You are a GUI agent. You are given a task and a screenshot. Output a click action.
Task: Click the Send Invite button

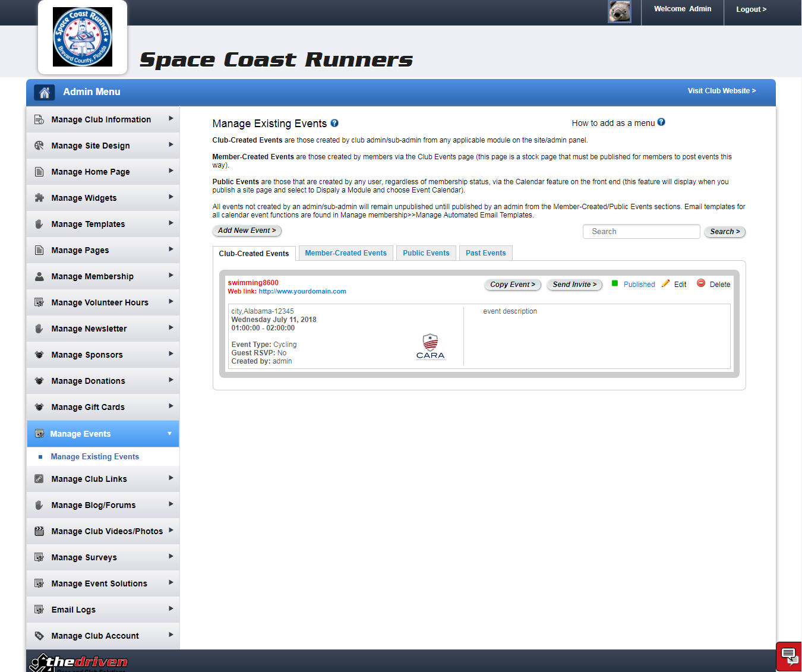point(574,285)
